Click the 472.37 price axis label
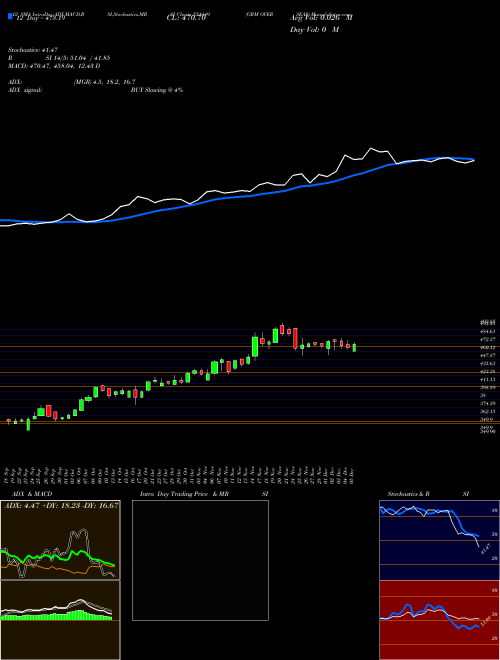Viewport: 500px width, 660px height. click(489, 339)
